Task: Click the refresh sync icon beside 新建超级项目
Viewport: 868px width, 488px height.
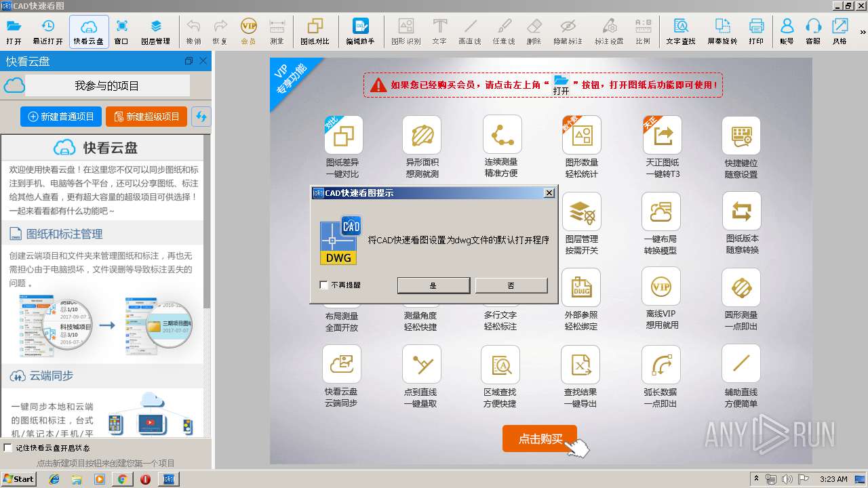Action: [201, 117]
